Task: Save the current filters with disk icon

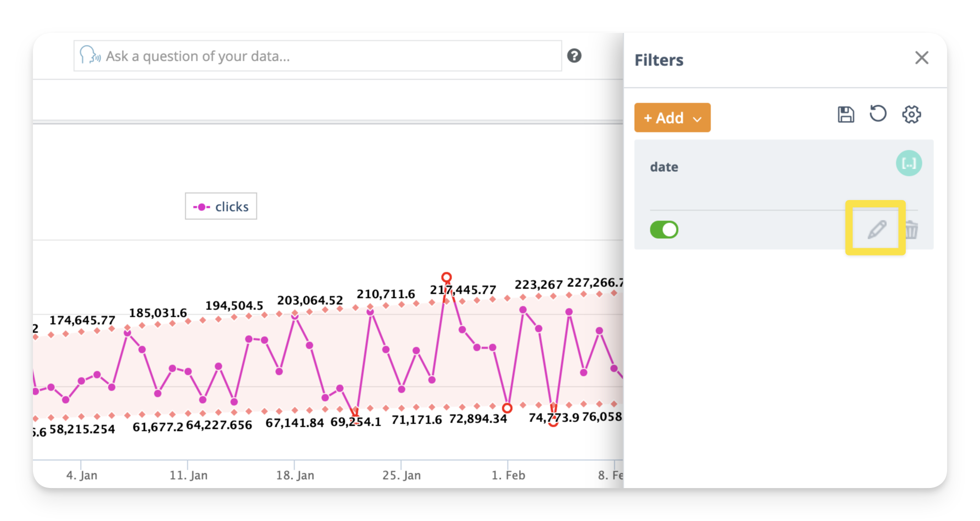Action: click(x=846, y=115)
